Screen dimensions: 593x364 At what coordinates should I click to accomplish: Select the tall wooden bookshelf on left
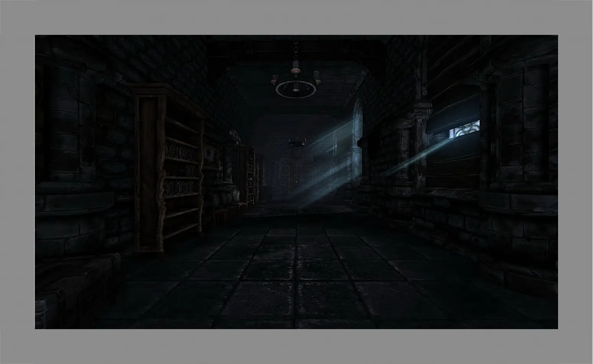[168, 169]
